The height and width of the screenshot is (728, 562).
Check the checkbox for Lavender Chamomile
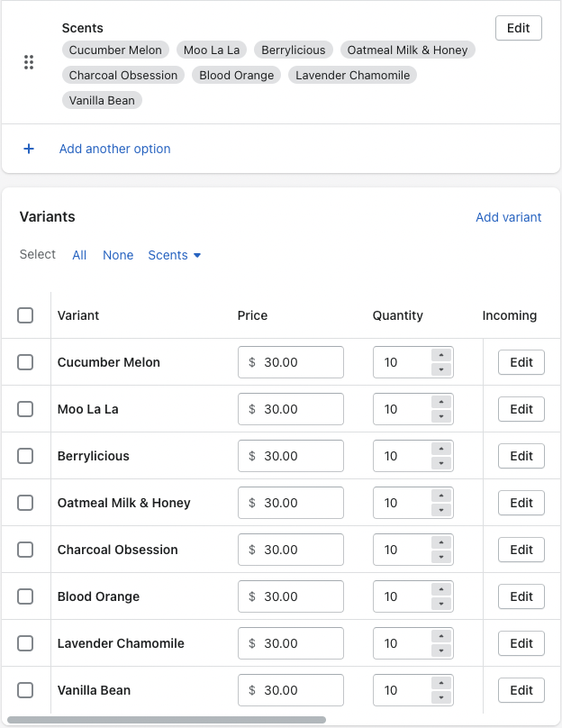25,643
